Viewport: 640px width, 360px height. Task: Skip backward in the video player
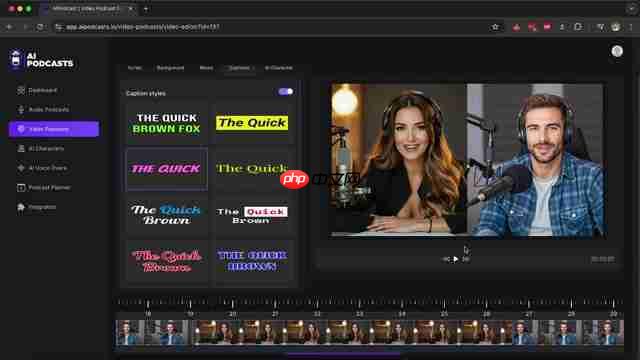(x=446, y=259)
